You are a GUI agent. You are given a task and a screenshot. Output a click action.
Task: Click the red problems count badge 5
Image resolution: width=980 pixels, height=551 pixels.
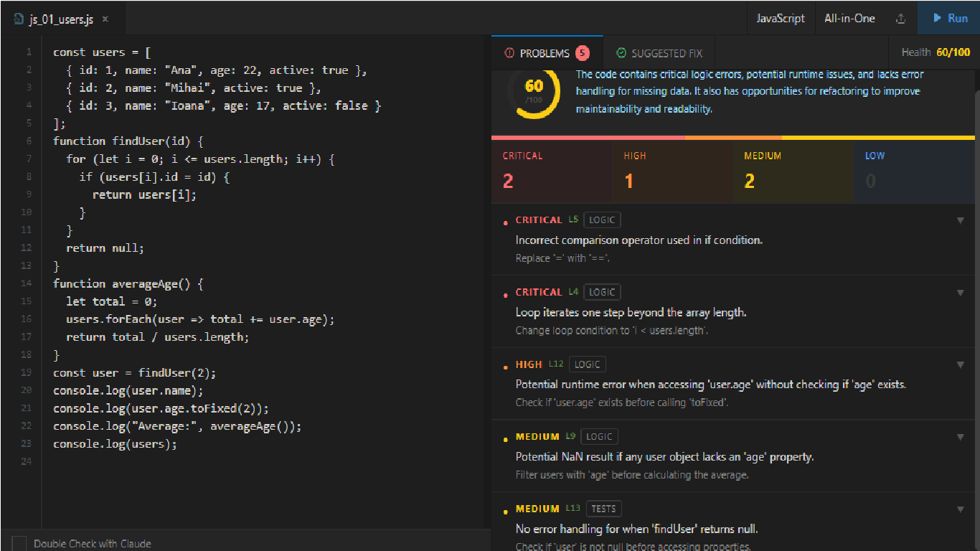point(582,53)
